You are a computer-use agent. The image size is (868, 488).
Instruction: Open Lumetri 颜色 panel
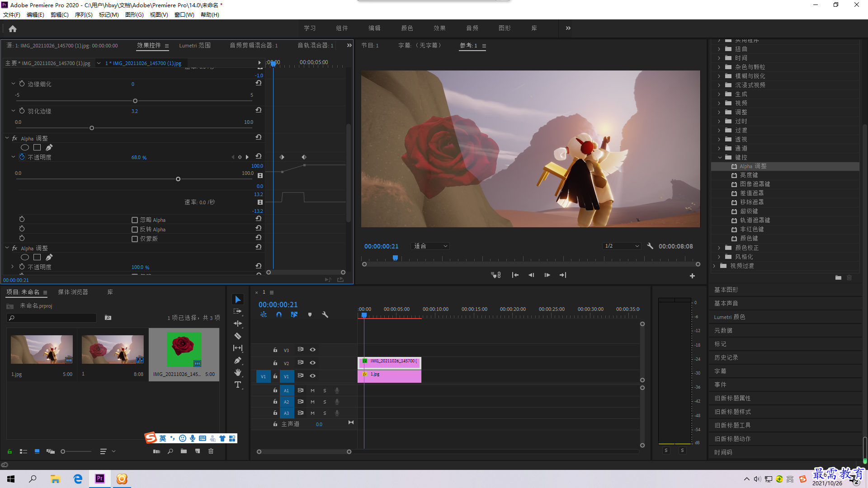tap(729, 317)
